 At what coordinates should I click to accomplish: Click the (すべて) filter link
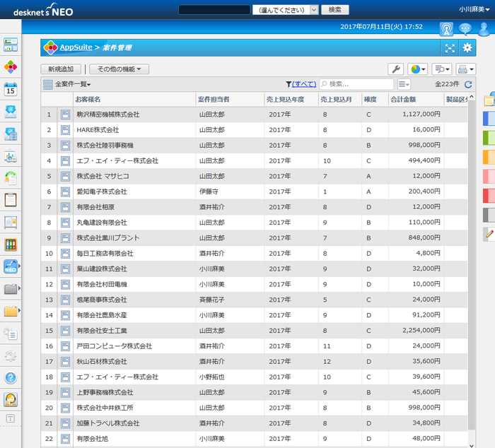tap(304, 85)
